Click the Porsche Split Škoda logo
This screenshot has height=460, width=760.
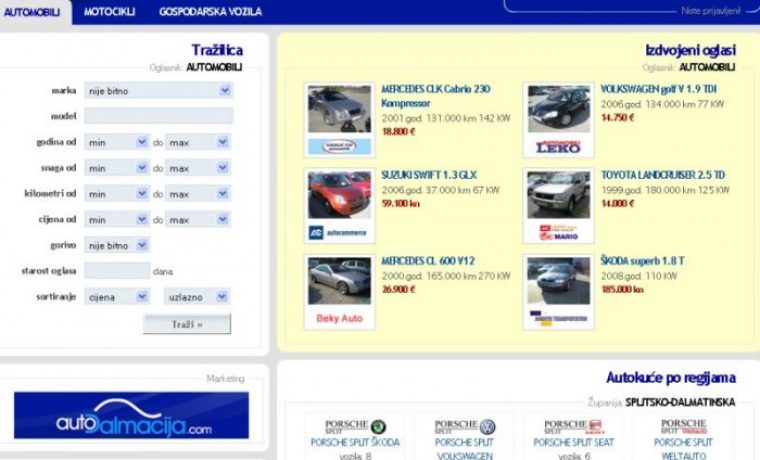[x=355, y=427]
